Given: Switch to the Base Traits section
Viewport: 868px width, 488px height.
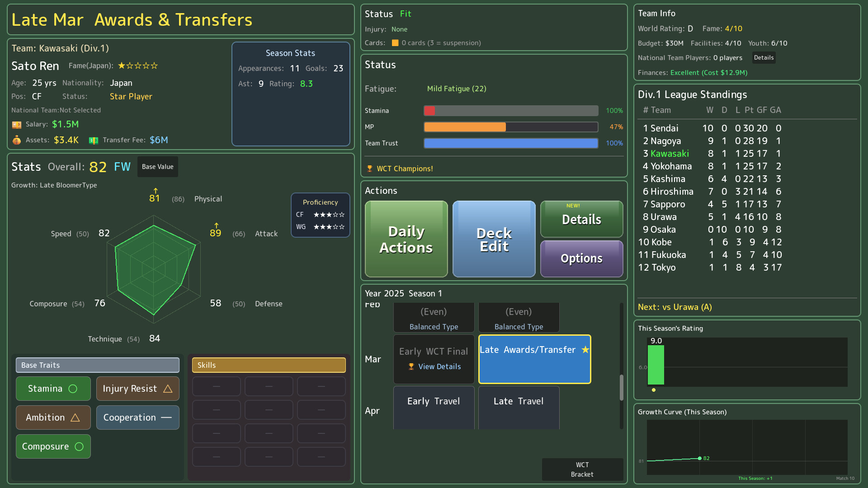Looking at the screenshot, I should [97, 365].
